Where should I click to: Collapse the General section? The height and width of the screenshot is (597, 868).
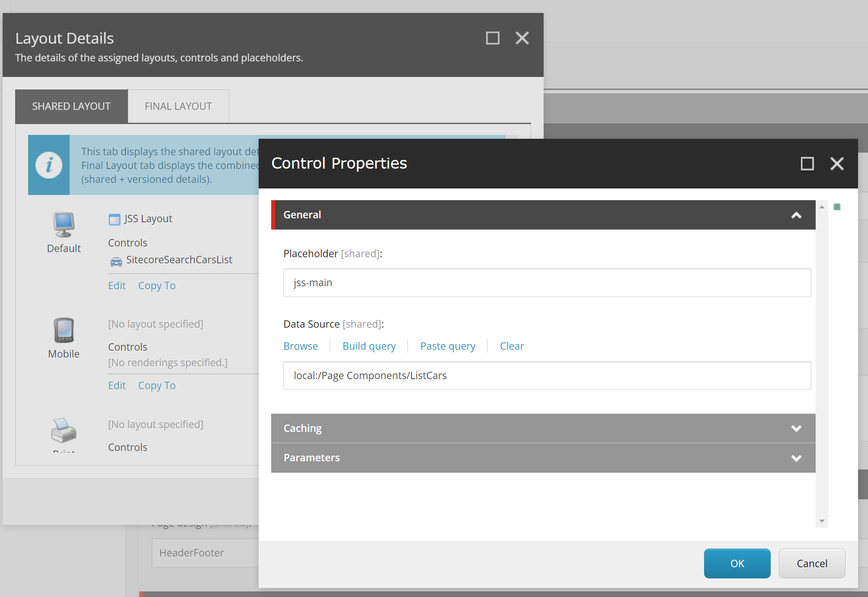click(796, 215)
